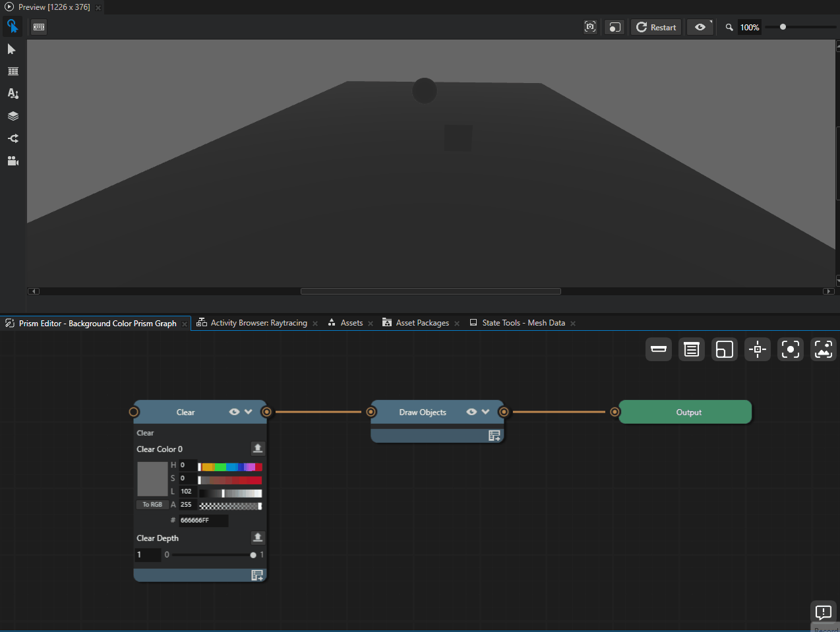Click the collapse nodes icon in graph toolbar
The height and width of the screenshot is (632, 840).
tap(659, 349)
